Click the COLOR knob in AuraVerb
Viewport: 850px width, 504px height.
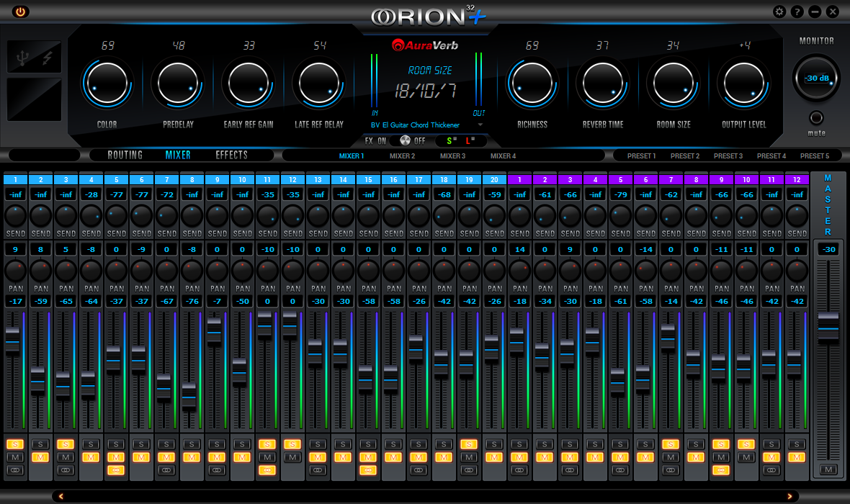click(x=107, y=83)
